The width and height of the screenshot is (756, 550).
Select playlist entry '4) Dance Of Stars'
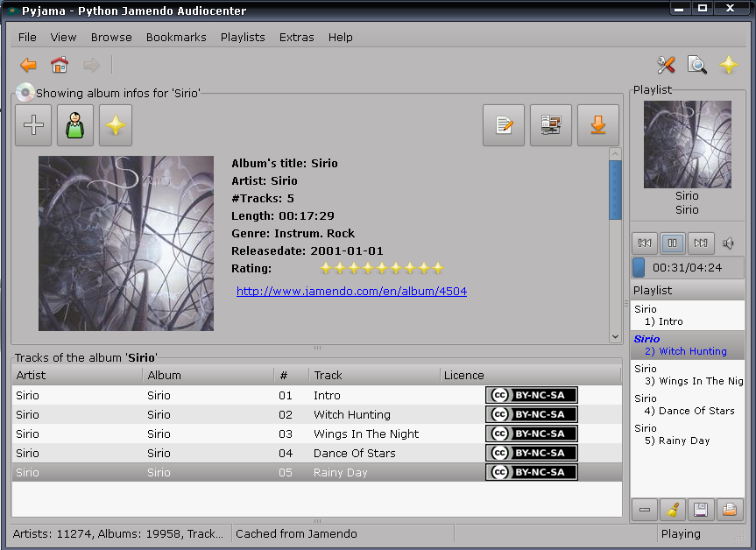click(688, 405)
